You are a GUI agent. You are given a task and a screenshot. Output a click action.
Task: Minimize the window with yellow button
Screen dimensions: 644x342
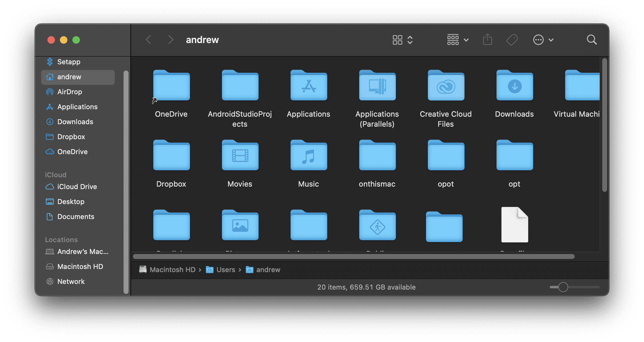64,40
